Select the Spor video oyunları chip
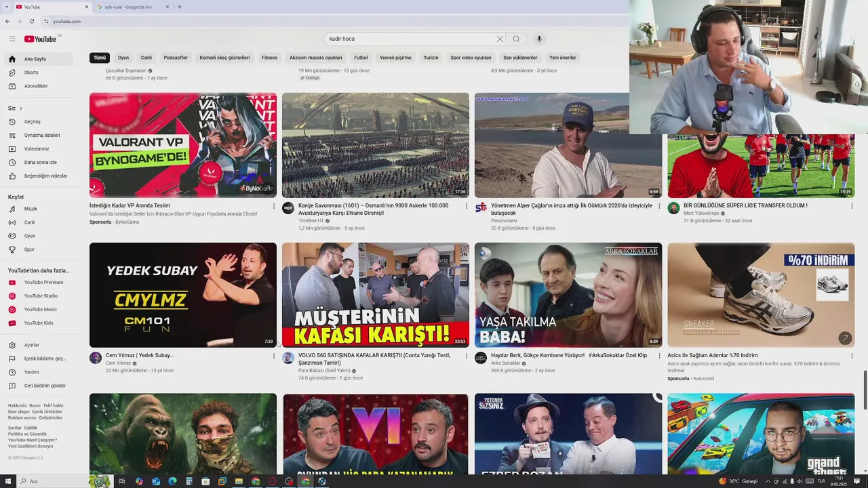Screen dimensions: 868x488 (471, 58)
